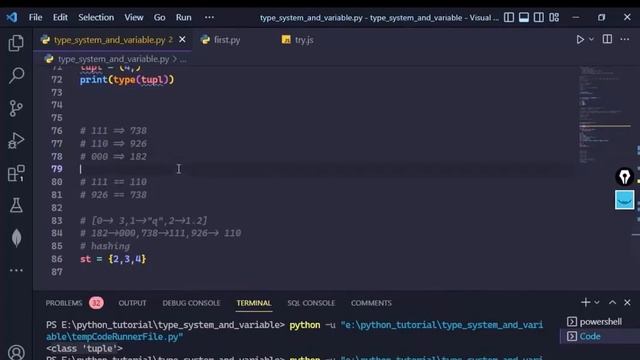Show additional views ellipsis in activity bar
The width and height of the screenshot is (640, 360).
[16, 270]
